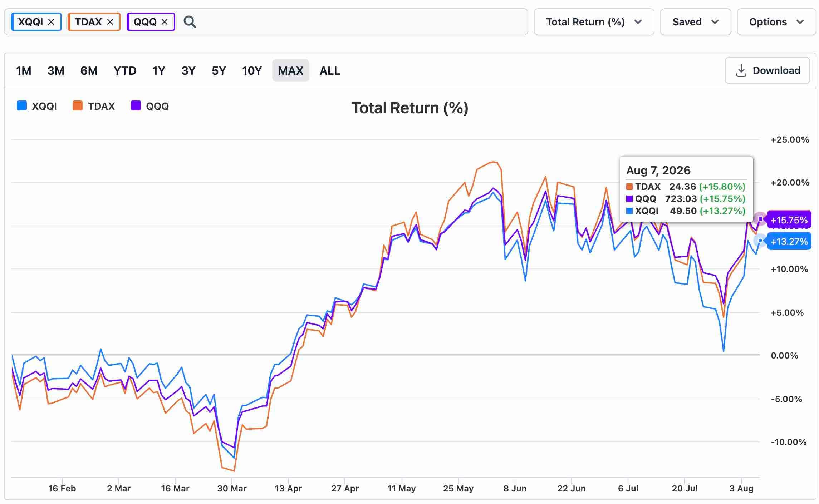The image size is (819, 504).
Task: Remove the QQQ ticker chip
Action: [x=165, y=22]
